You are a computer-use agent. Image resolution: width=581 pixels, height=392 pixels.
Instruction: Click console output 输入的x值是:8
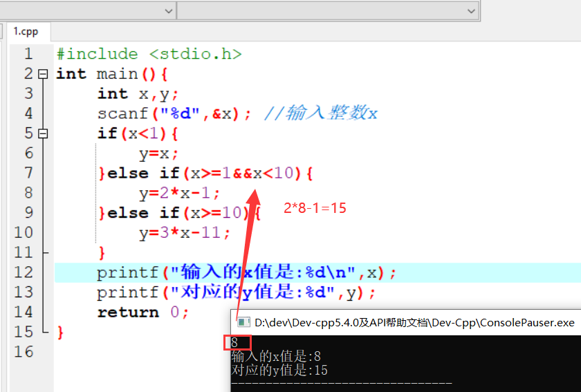pyautogui.click(x=276, y=357)
